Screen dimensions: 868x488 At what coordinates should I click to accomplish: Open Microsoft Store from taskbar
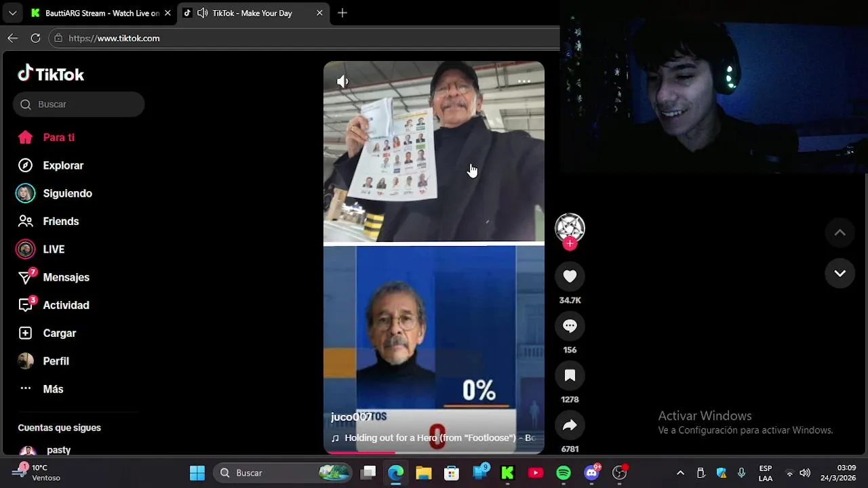click(x=452, y=472)
